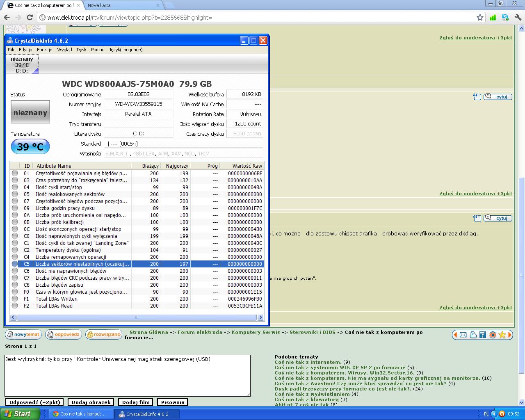
Task: Click the quote mark icon on the first post
Action: 477,97
